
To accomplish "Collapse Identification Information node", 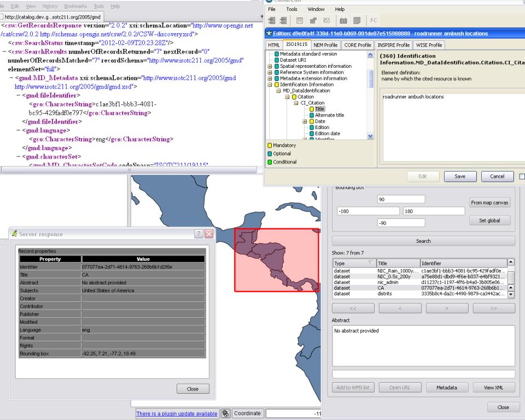I will click(x=270, y=85).
